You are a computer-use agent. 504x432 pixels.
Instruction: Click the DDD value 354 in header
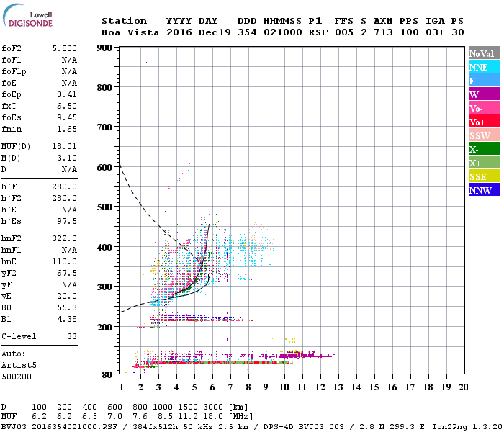point(247,32)
